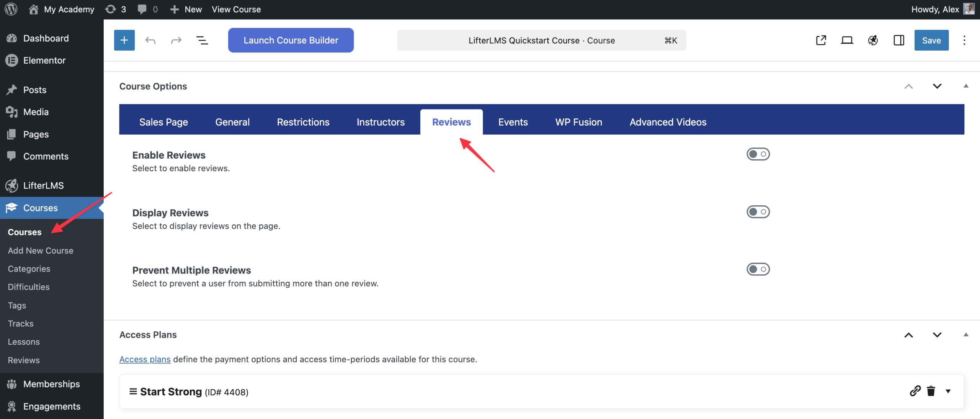Open the updates icon showing 3

(115, 9)
